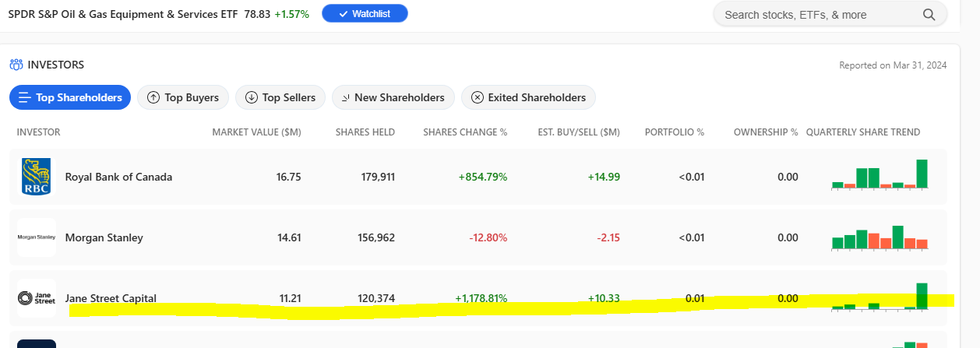Click the down-arrow icon in Top Sellers

pyautogui.click(x=251, y=97)
